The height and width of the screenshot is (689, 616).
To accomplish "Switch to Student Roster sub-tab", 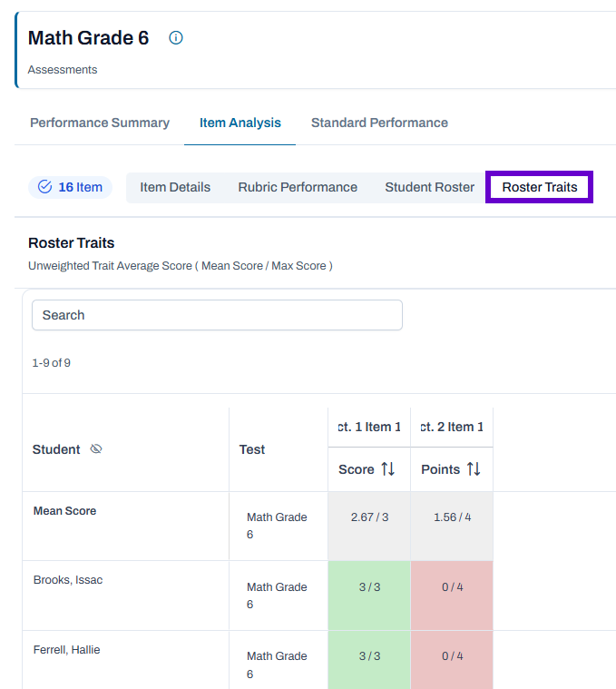I will (x=430, y=187).
